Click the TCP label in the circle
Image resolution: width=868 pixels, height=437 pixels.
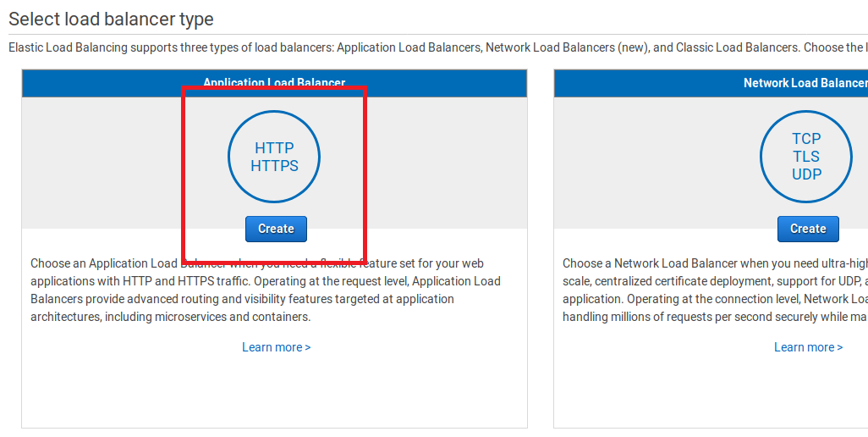[806, 139]
